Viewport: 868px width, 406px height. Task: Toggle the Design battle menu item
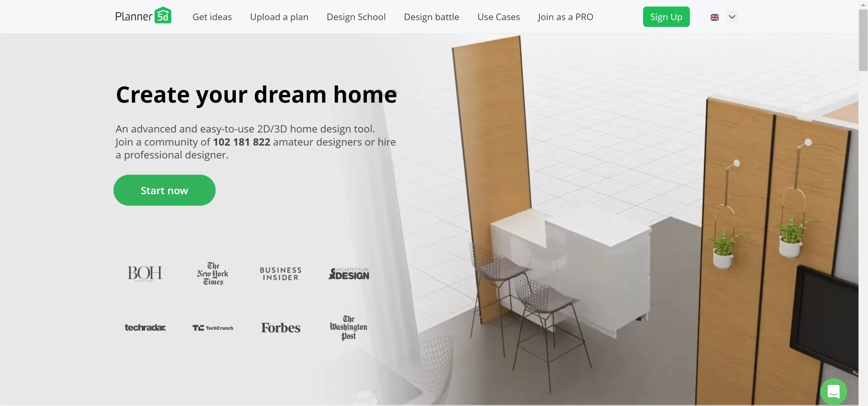coord(432,17)
